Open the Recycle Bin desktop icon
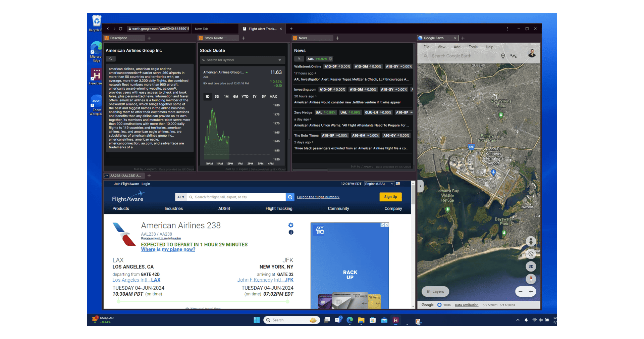644x339 pixels. point(97,23)
